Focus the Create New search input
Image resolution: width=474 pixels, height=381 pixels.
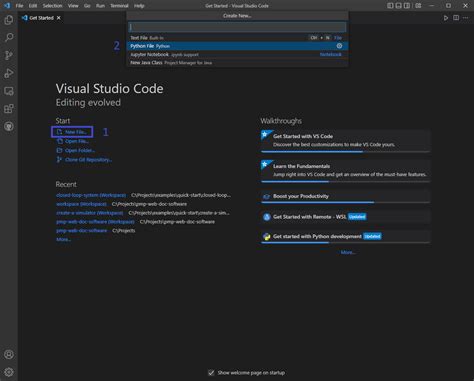pos(237,27)
